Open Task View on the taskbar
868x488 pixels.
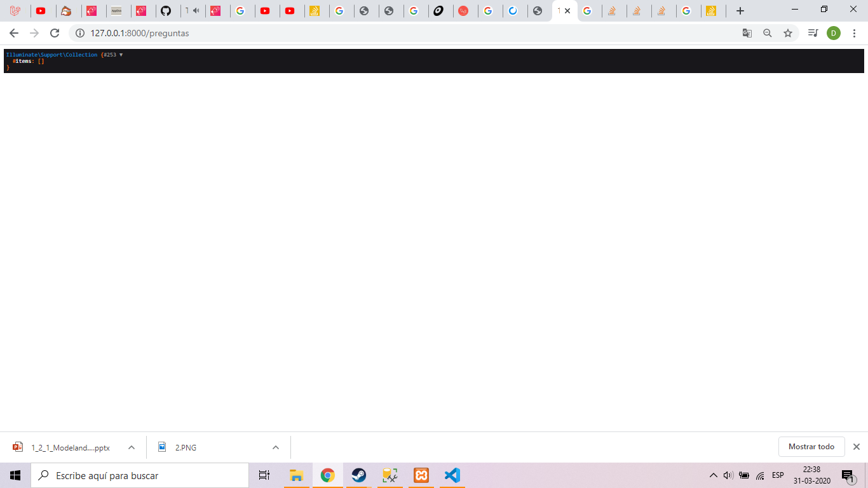coord(264,475)
